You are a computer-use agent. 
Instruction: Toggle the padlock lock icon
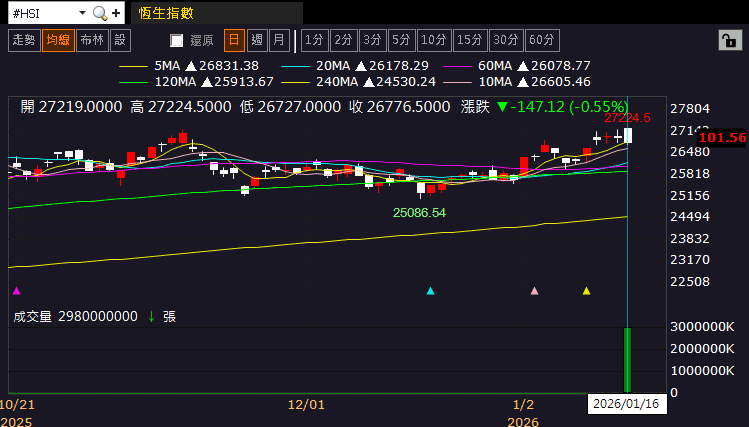[x=730, y=41]
